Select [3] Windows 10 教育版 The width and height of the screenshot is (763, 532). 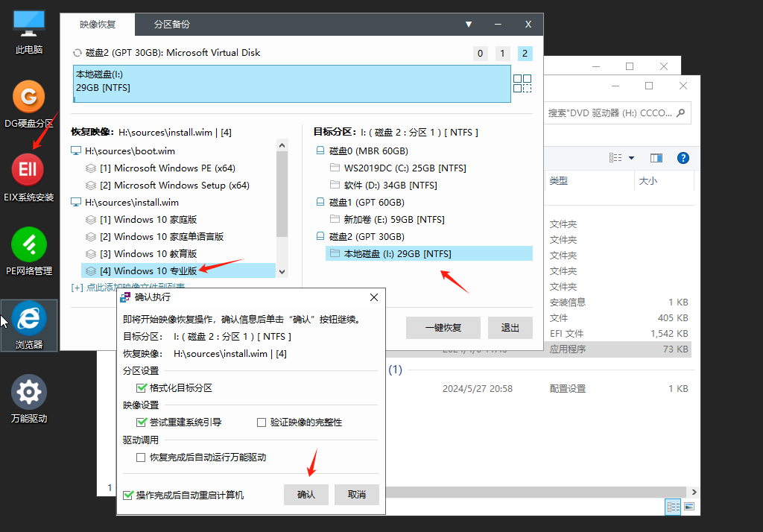(148, 253)
